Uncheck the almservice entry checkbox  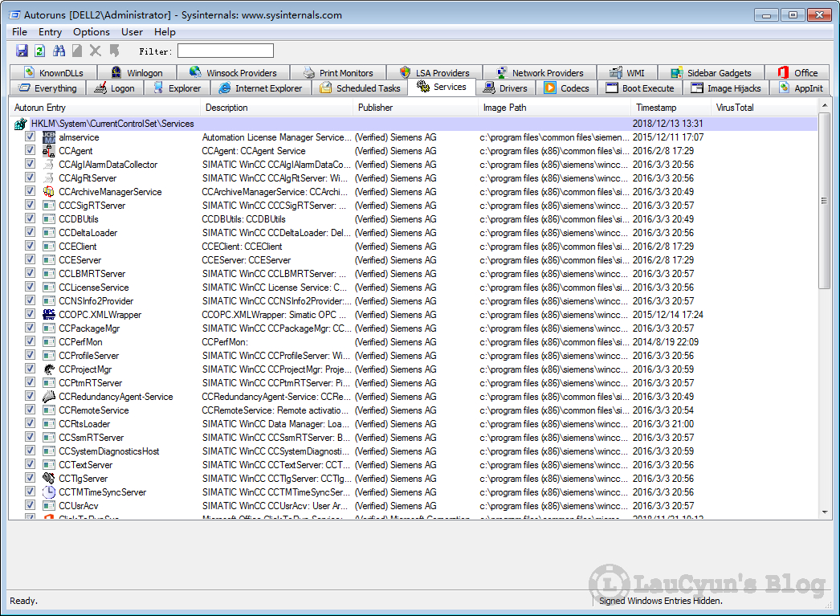tap(30, 137)
